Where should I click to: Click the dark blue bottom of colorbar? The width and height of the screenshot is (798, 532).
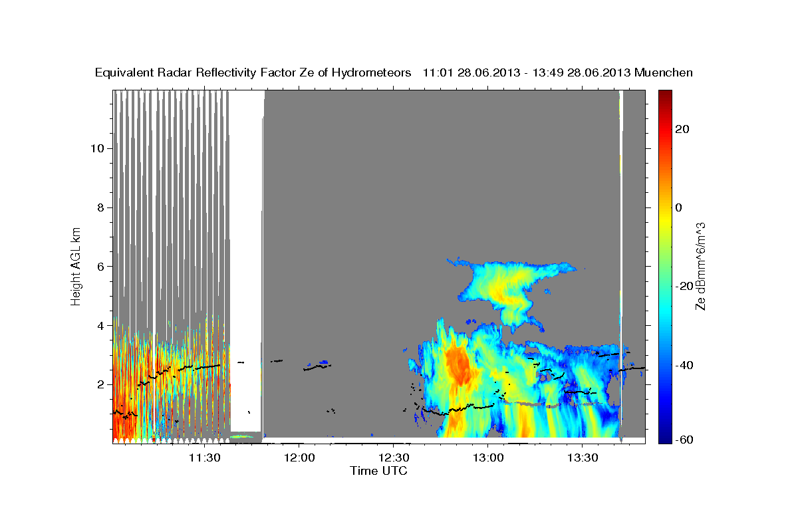pos(664,436)
